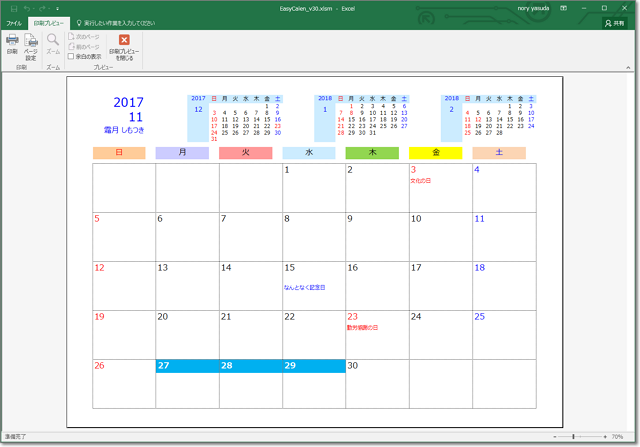Collapse the ribbon with the chevron
The image size is (640, 447).
(x=630, y=69)
